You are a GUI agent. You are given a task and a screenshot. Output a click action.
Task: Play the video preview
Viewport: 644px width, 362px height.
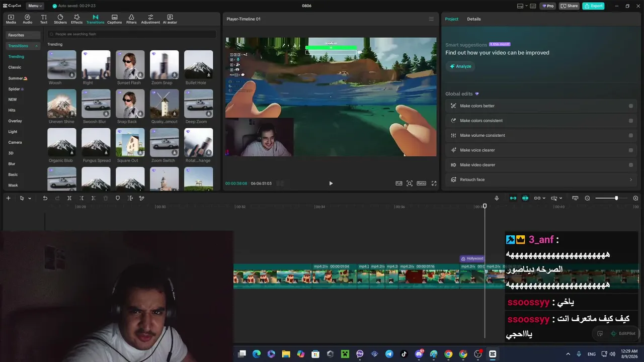tap(331, 184)
